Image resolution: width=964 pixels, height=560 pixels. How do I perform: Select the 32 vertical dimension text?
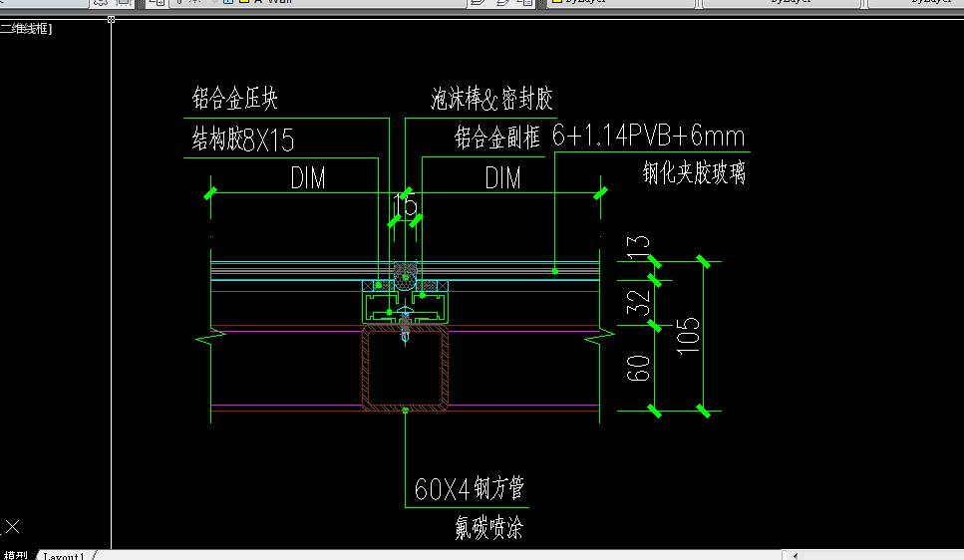coord(638,303)
